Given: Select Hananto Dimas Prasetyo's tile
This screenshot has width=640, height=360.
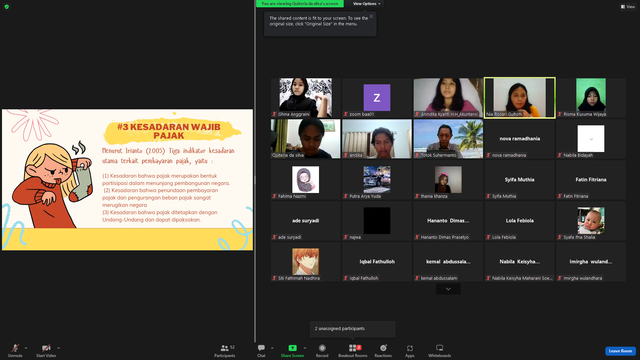Looking at the screenshot, I should pos(448,221).
